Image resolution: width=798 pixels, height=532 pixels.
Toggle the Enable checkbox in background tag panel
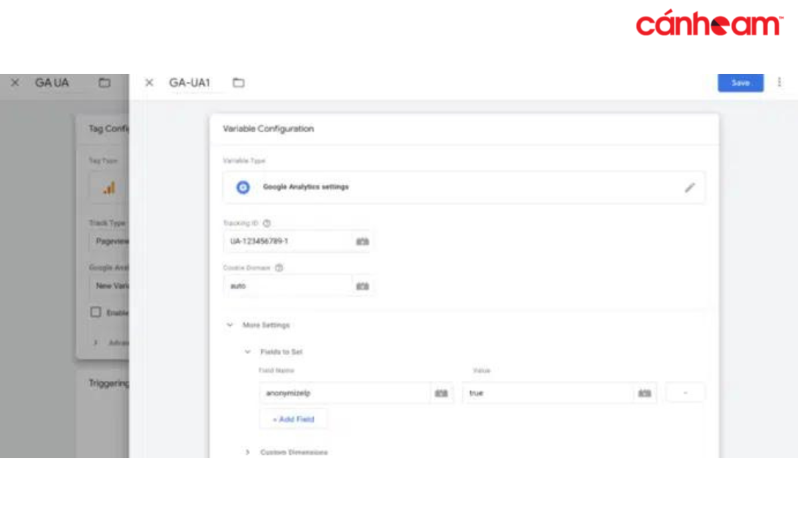(x=95, y=312)
